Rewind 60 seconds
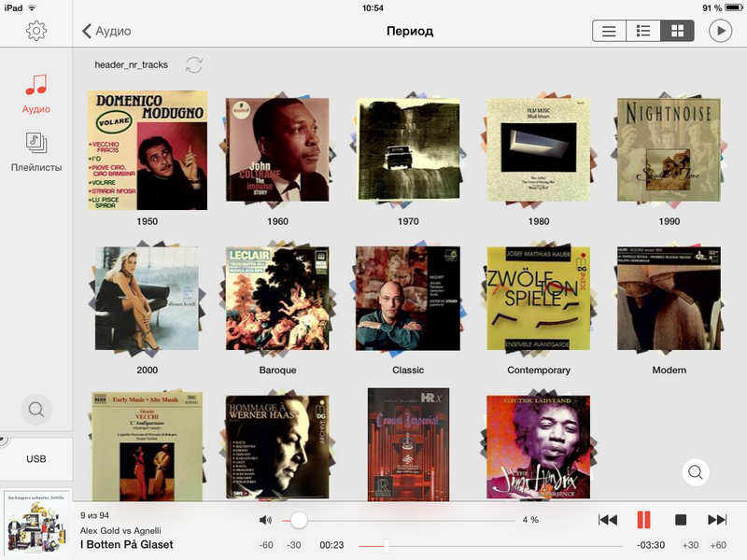 266,545
